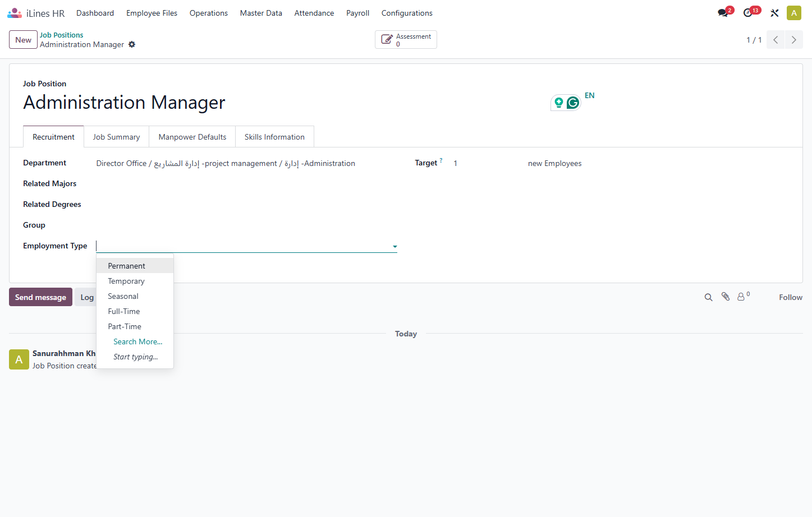Expand the Employment Type dropdown arrow
This screenshot has width=812, height=517.
click(x=395, y=247)
